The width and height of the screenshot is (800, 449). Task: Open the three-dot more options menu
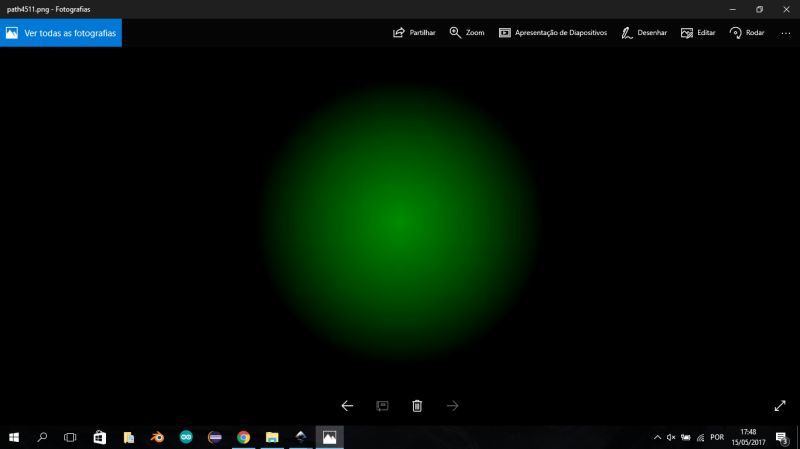pyautogui.click(x=786, y=33)
